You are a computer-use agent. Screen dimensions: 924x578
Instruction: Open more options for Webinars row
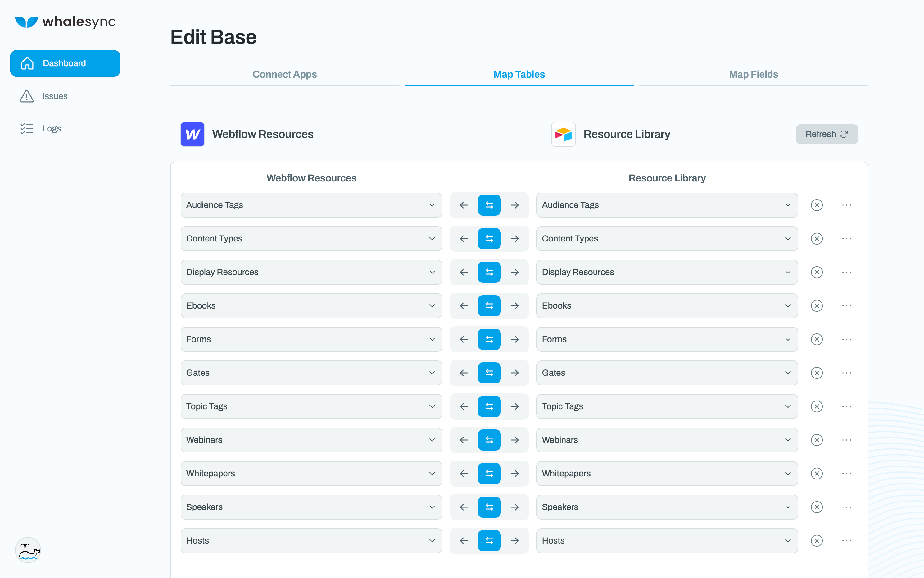click(846, 440)
